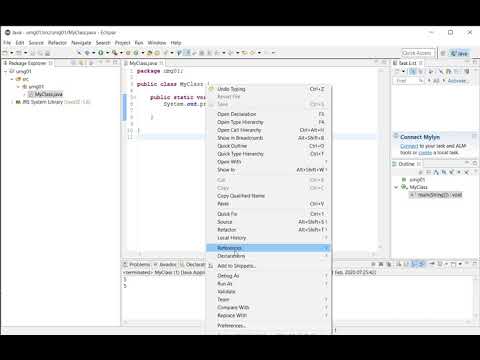Screen dimensions: 480x360
Task: Choose Open Declaration from context menu
Action: click(x=269, y=114)
